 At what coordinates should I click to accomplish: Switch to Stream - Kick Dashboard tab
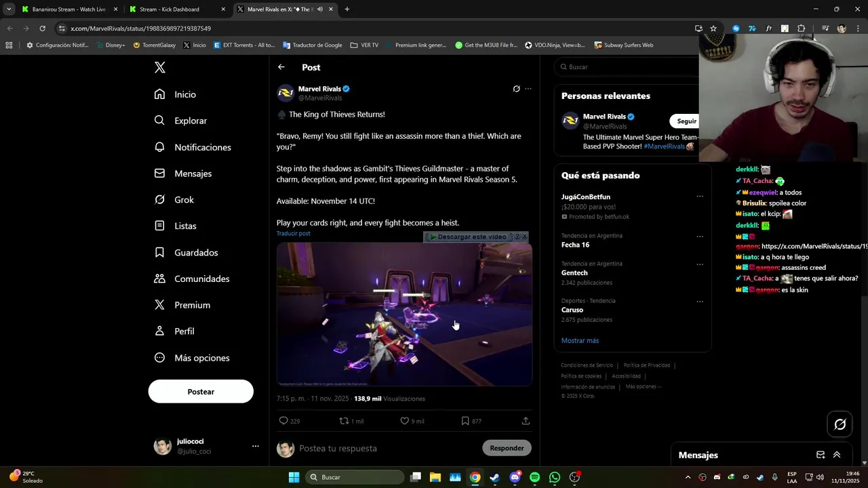pos(176,9)
